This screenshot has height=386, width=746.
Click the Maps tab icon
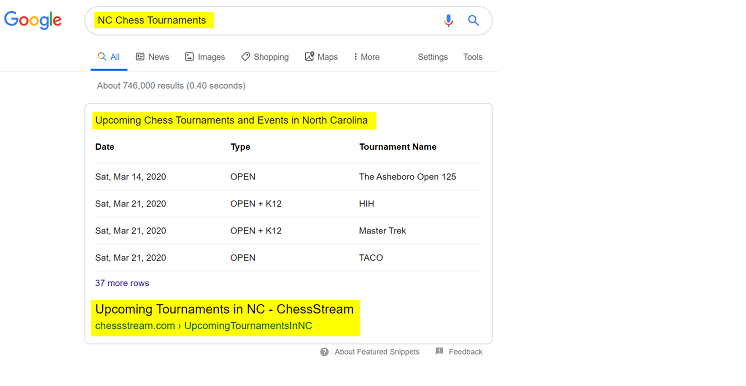(x=309, y=57)
